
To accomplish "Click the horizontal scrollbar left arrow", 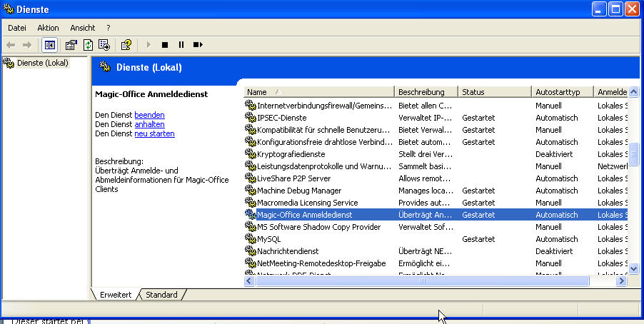I will click(249, 281).
